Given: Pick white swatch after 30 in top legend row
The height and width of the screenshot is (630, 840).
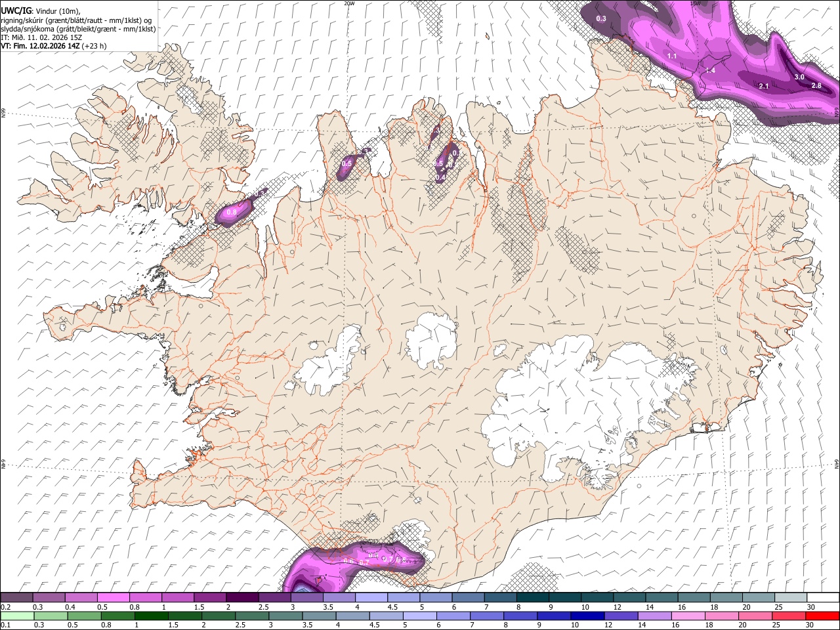Looking at the screenshot, I should [x=823, y=598].
